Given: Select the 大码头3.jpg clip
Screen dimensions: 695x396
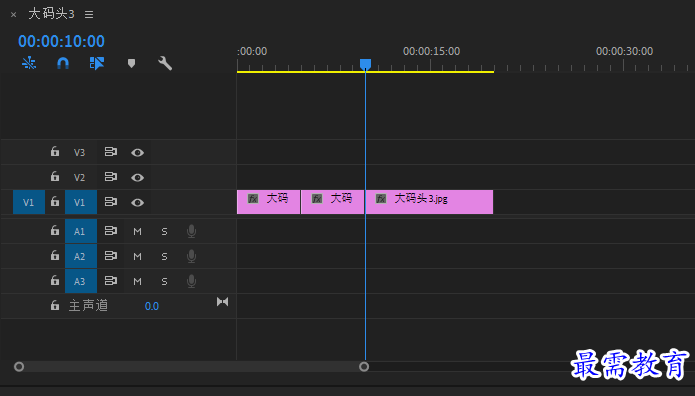Looking at the screenshot, I should (429, 202).
